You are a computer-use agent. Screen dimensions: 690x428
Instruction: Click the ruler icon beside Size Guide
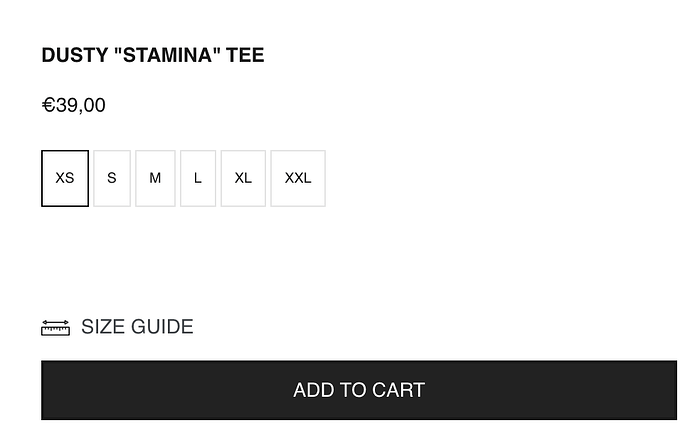click(55, 327)
